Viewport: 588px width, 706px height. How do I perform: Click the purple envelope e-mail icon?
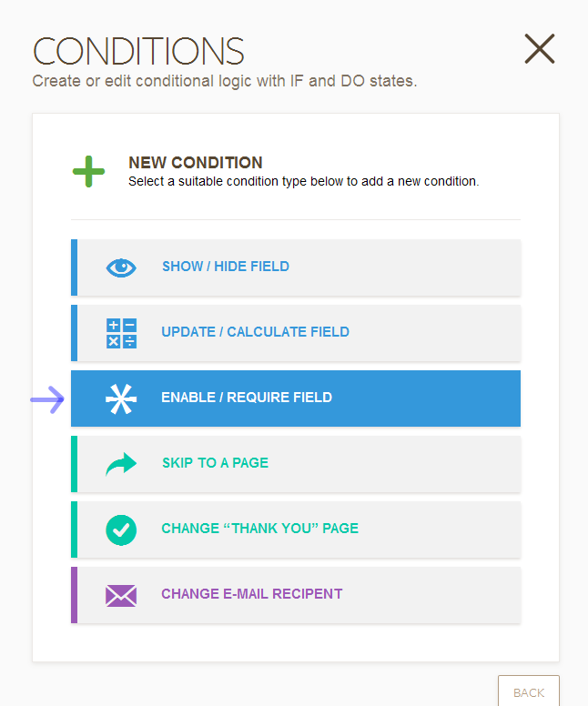click(121, 595)
